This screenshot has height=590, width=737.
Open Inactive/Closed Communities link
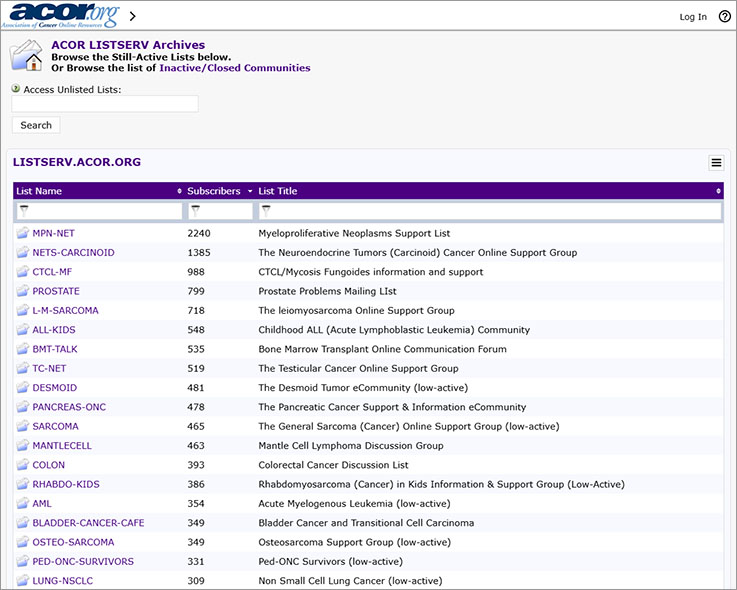click(x=235, y=68)
